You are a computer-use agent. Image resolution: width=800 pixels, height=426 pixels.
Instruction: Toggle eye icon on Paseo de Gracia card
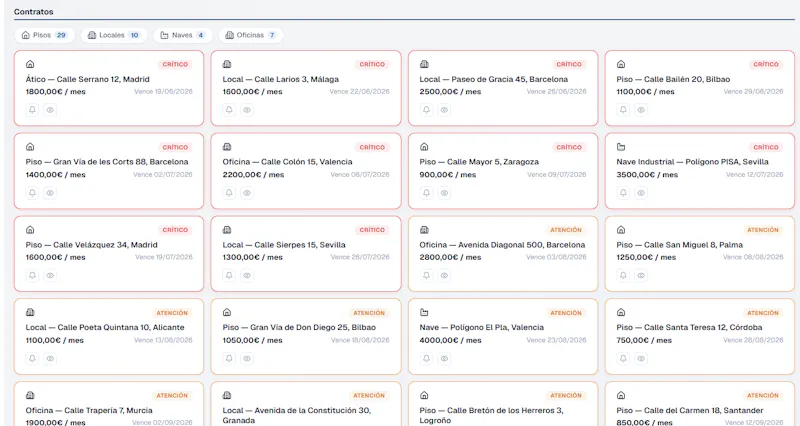coord(444,110)
